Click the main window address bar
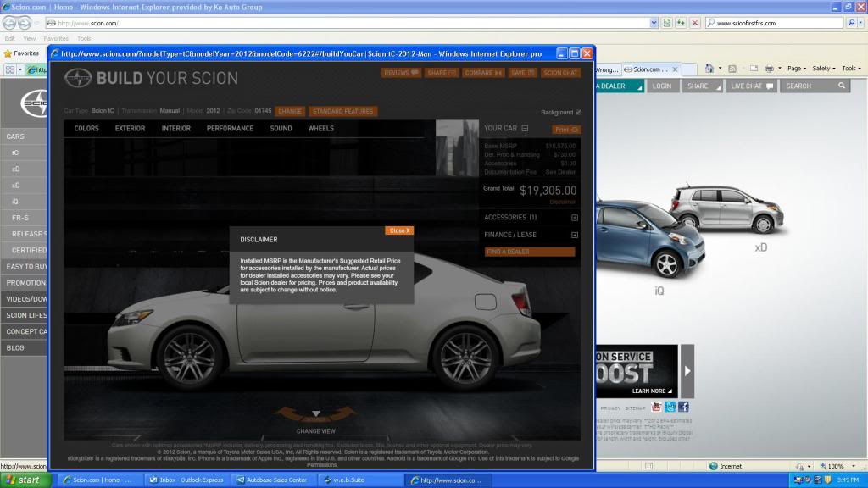This screenshot has height=488, width=868. tap(348, 23)
